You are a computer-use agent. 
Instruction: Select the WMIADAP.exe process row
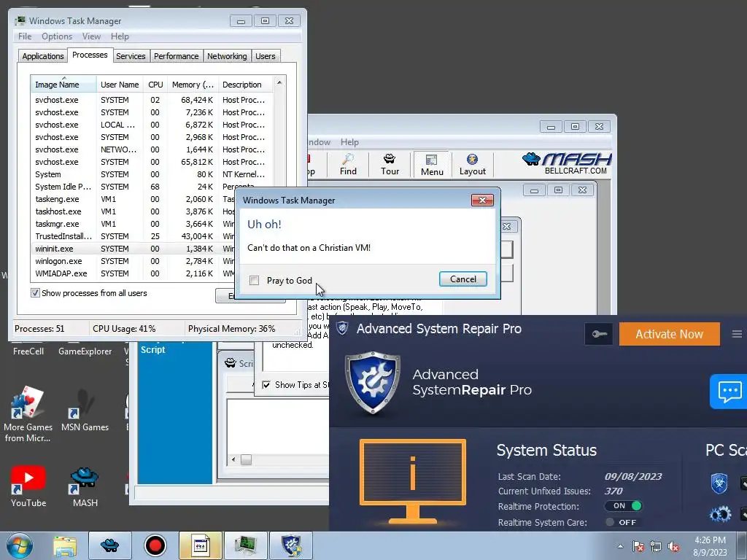tap(133, 273)
